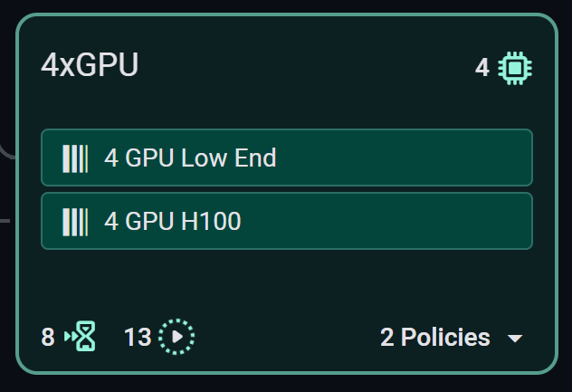The height and width of the screenshot is (392, 572).
Task: Click the GPU chip icon
Action: (x=516, y=68)
